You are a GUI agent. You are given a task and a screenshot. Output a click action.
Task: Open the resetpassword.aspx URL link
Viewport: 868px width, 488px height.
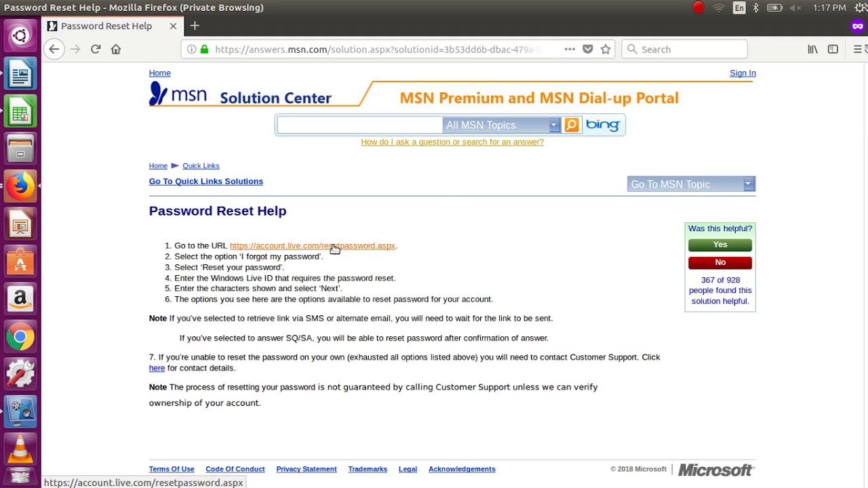(x=312, y=245)
